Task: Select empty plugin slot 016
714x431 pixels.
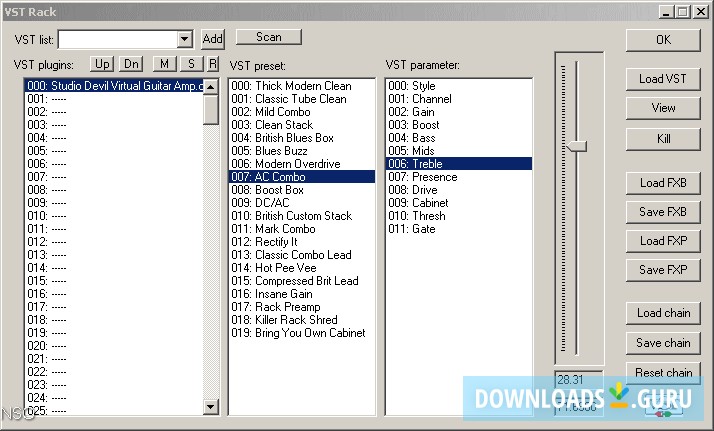Action: [x=114, y=294]
